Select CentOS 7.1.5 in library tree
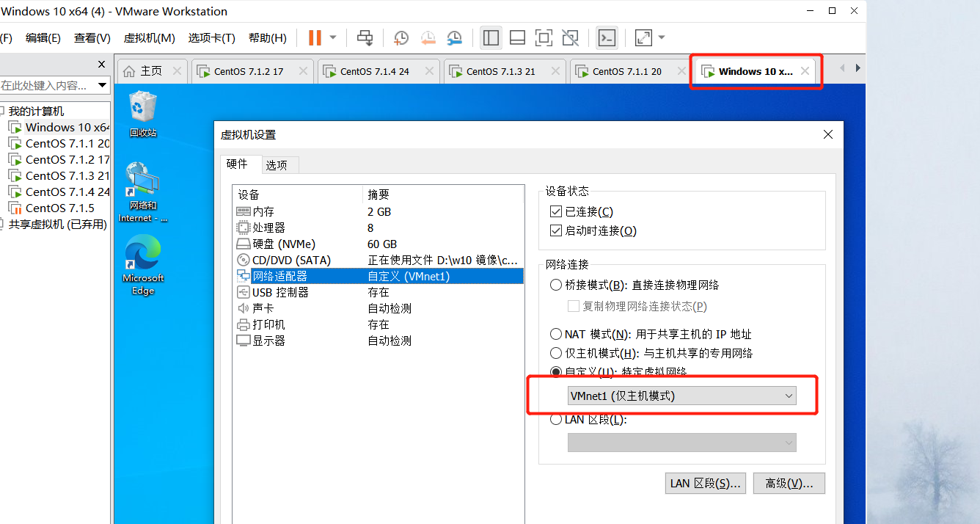The height and width of the screenshot is (524, 980). 52,208
